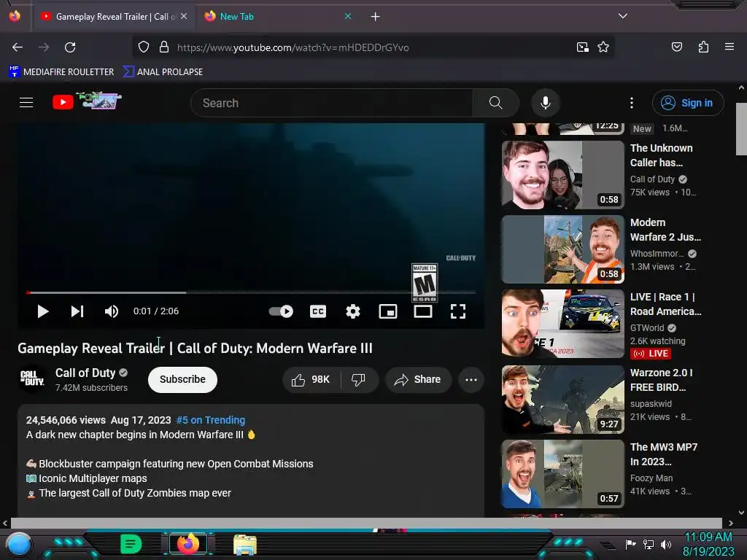The height and width of the screenshot is (560, 747).
Task: Open picture-in-picture from address bar
Action: pyautogui.click(x=582, y=47)
